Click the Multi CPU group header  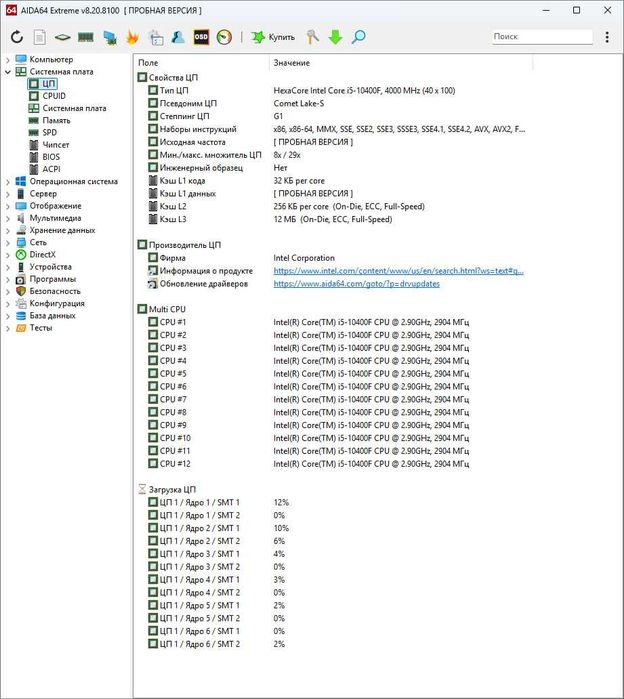point(162,309)
